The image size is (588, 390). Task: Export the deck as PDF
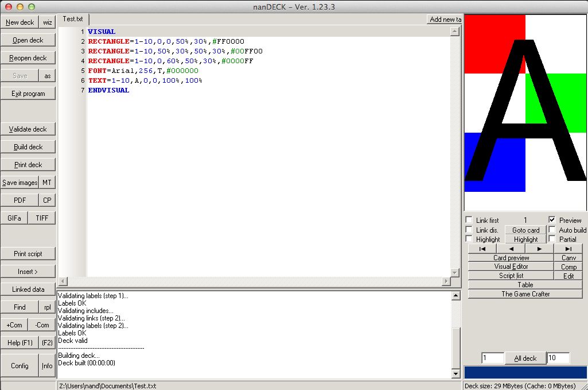point(20,199)
